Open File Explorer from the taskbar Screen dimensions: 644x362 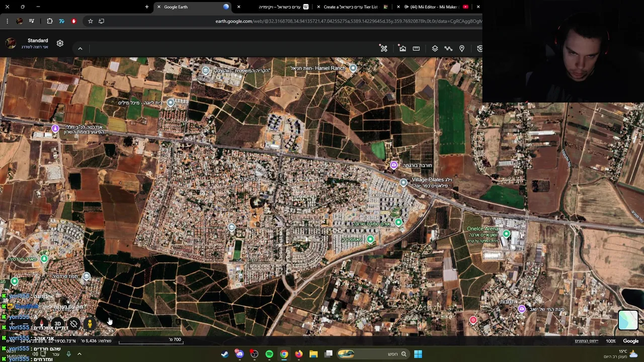click(313, 354)
